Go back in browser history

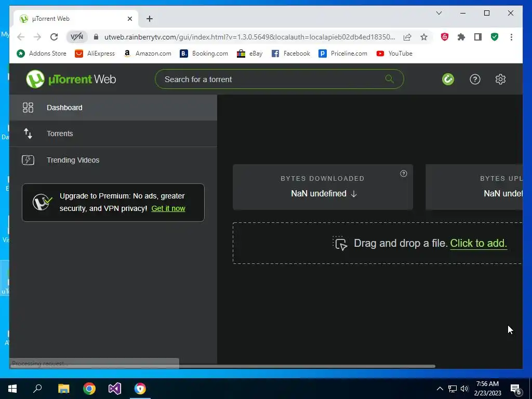pyautogui.click(x=21, y=37)
